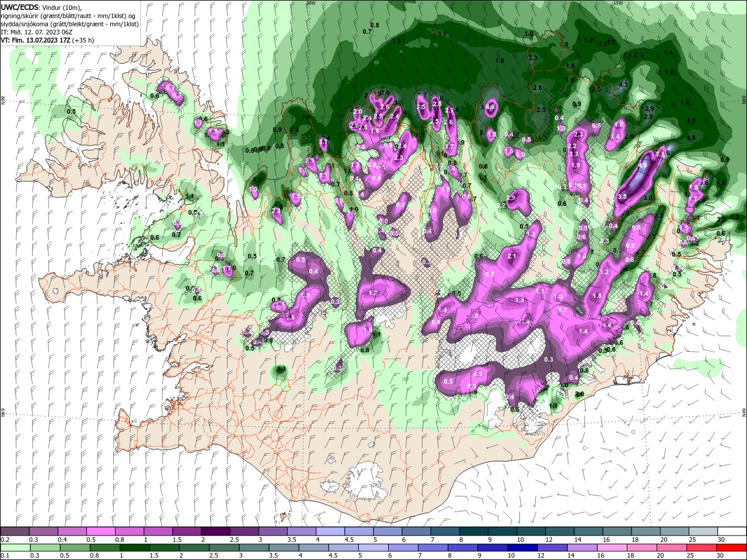This screenshot has height=560, width=747.
Task: Select the bright pink swatch between 0.5 and 0.8
Action: tap(101, 531)
